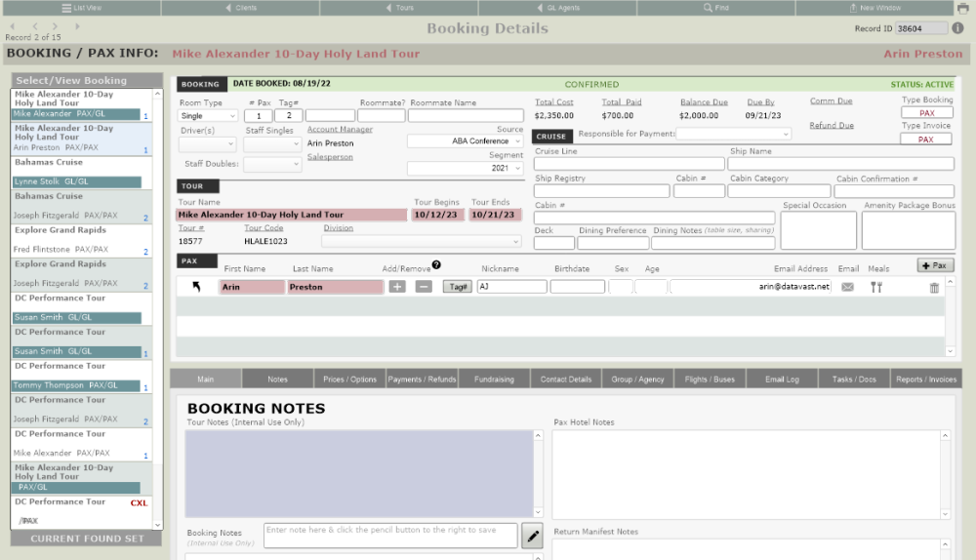Open the Source dropdown showing ABA Conference

coord(465,141)
